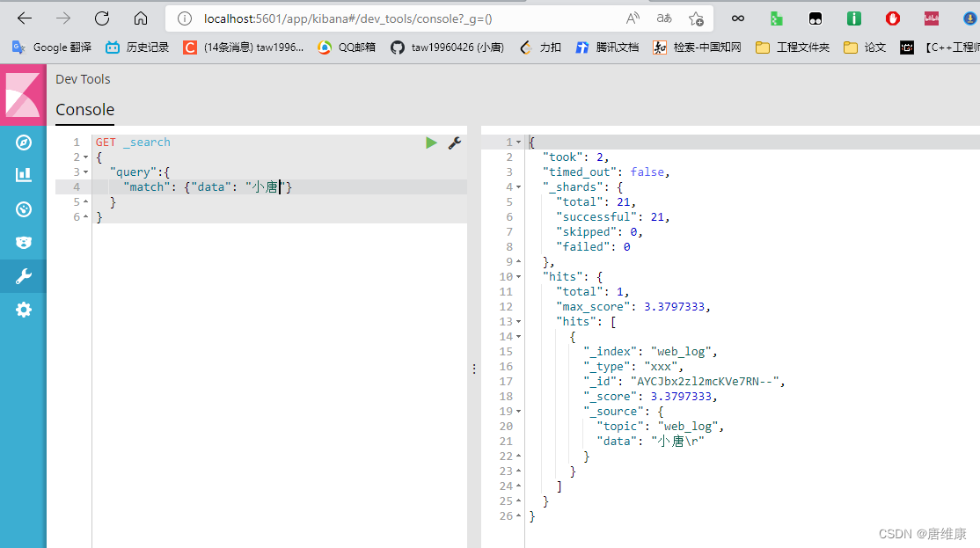
Task: Run the query with the green play button
Action: pos(431,142)
